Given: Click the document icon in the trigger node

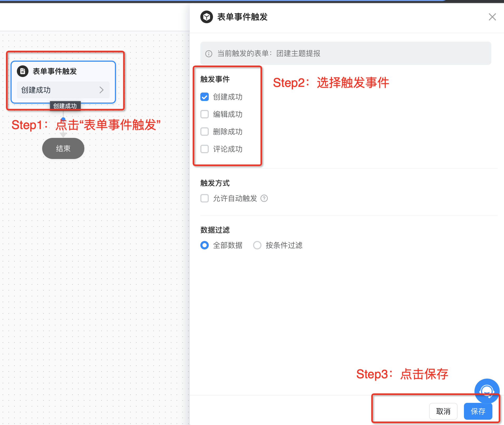Looking at the screenshot, I should [x=23, y=71].
